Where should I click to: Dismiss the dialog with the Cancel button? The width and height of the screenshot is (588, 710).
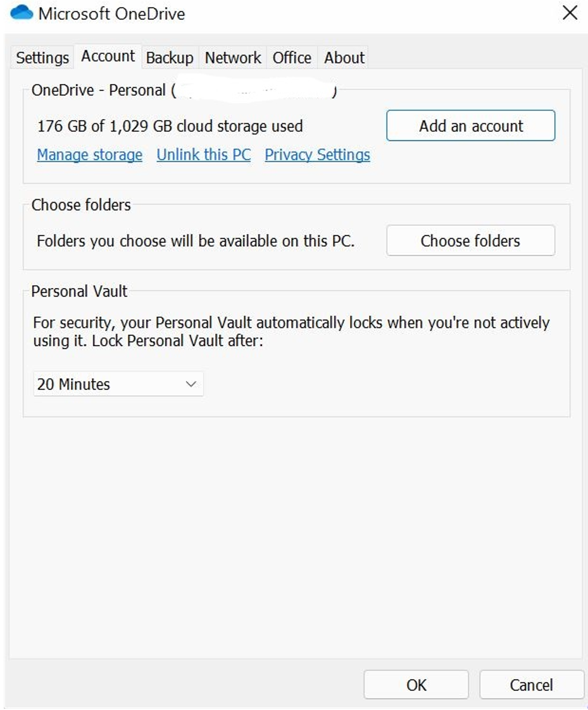532,685
